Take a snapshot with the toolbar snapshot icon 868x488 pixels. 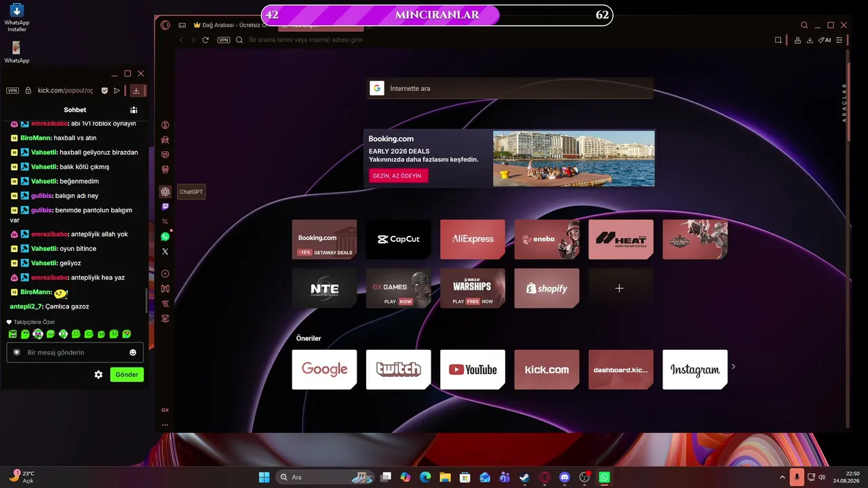(778, 40)
